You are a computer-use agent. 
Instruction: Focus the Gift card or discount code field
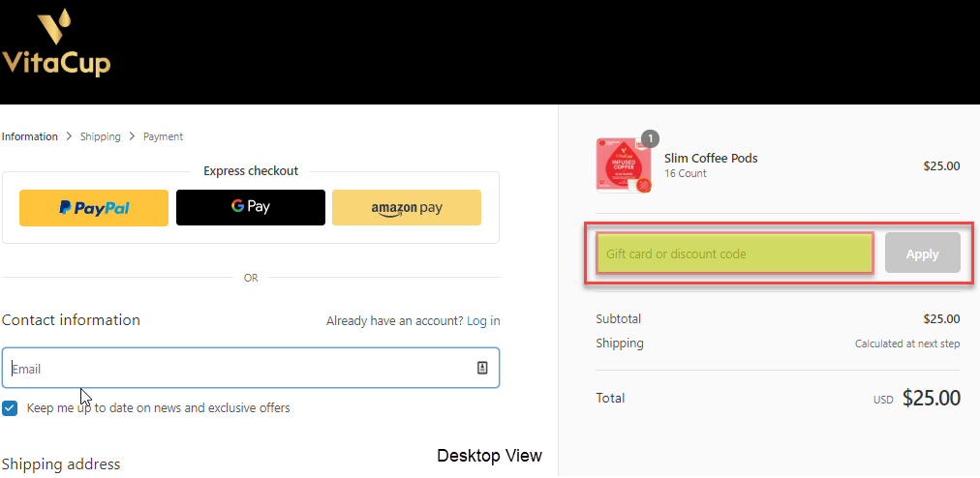click(x=735, y=254)
